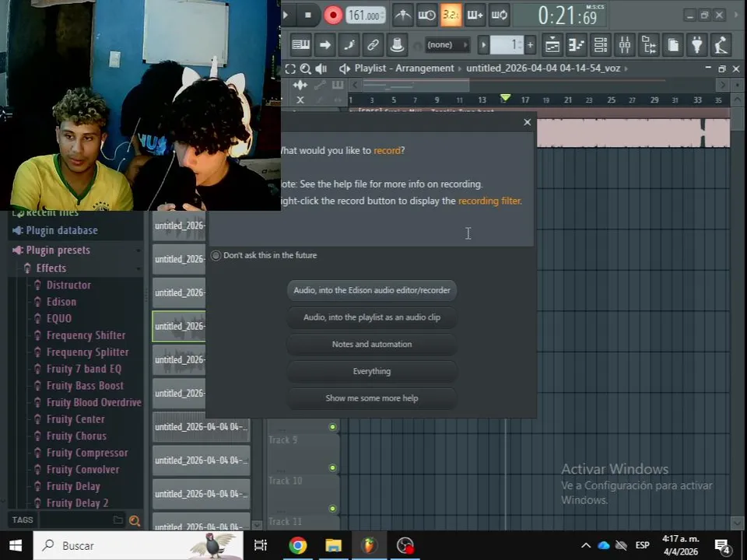Enable step editing arrow icon
The width and height of the screenshot is (747, 560).
coord(325,45)
